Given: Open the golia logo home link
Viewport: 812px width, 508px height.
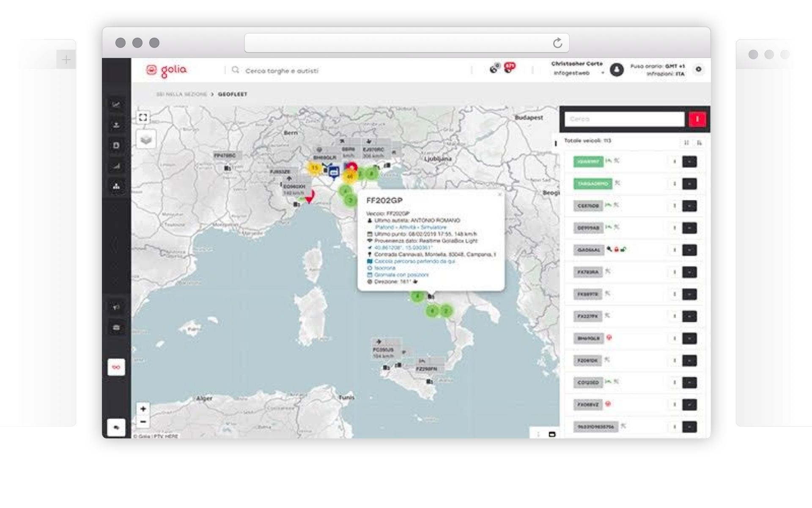Looking at the screenshot, I should point(166,71).
